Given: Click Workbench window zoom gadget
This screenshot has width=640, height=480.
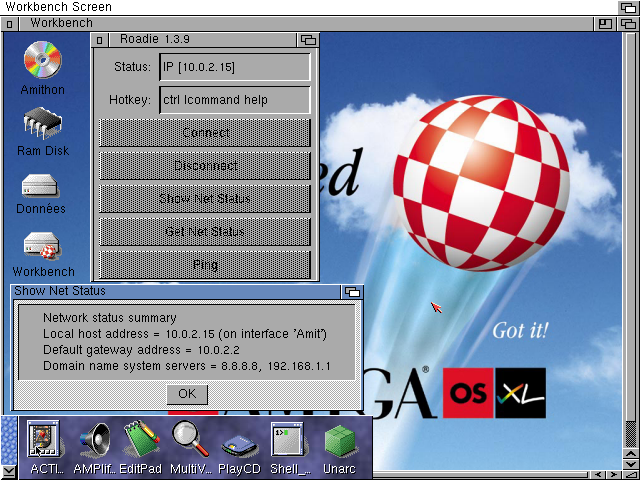Looking at the screenshot, I should 605,24.
